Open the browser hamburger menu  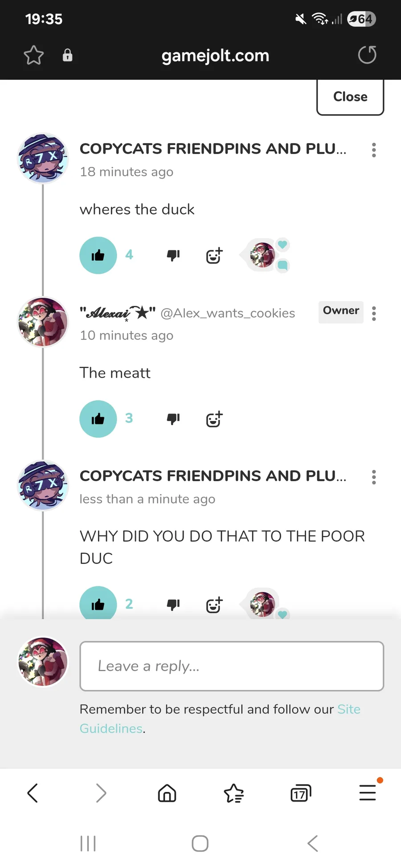(368, 792)
